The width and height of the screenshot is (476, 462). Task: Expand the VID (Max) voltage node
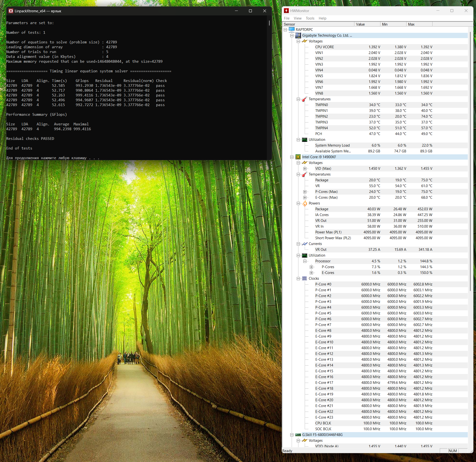[305, 169]
